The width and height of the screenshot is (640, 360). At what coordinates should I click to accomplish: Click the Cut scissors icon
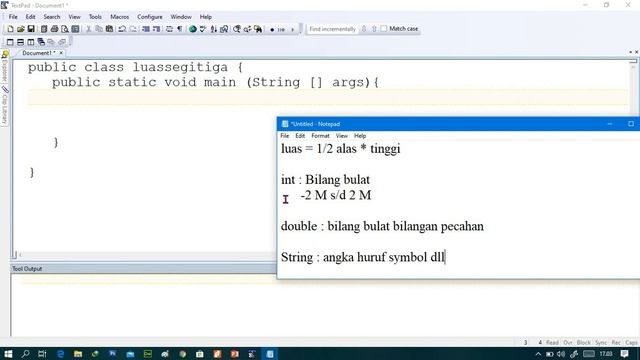[88, 29]
